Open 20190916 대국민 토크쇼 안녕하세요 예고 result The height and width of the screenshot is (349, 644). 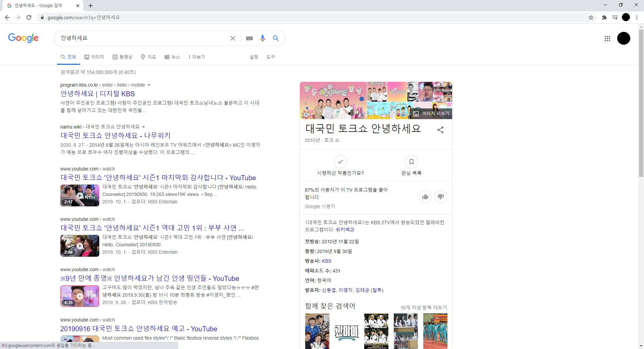pos(139,329)
